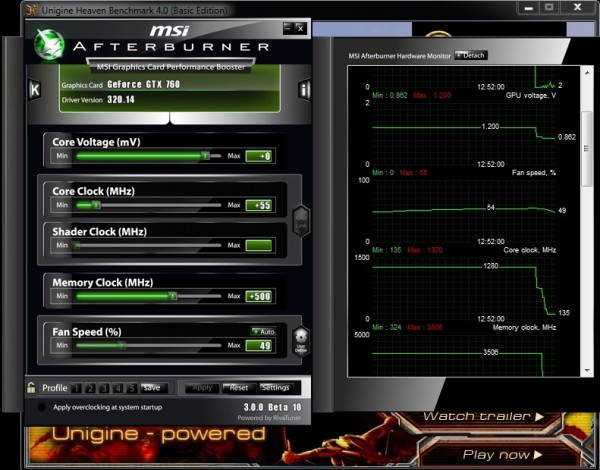
Task: Click the Memory Clock +500 value field
Action: pyautogui.click(x=259, y=296)
